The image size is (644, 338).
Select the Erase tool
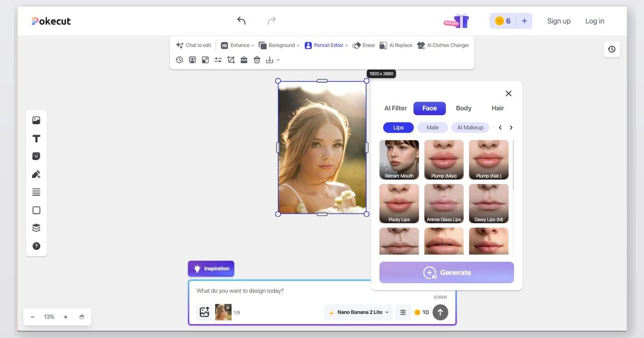(x=364, y=46)
